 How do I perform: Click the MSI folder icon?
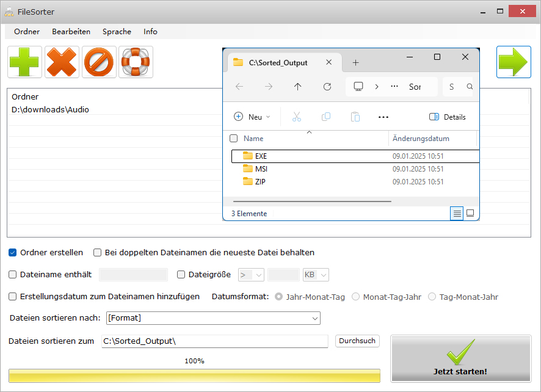(248, 169)
